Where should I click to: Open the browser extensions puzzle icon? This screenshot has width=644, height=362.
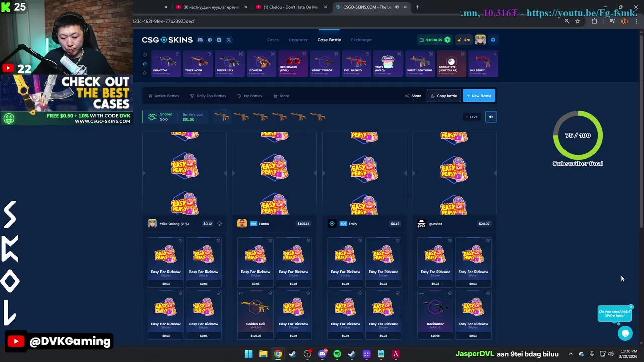[x=595, y=21]
